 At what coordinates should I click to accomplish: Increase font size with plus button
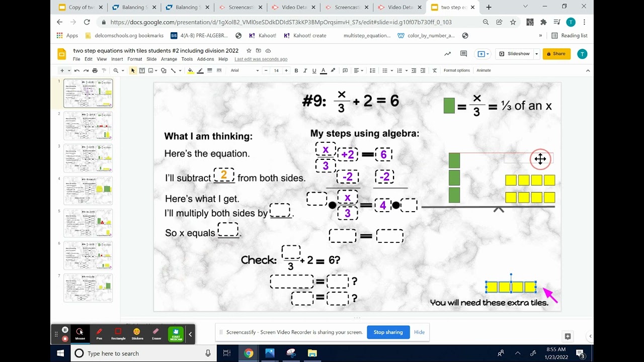pyautogui.click(x=286, y=70)
